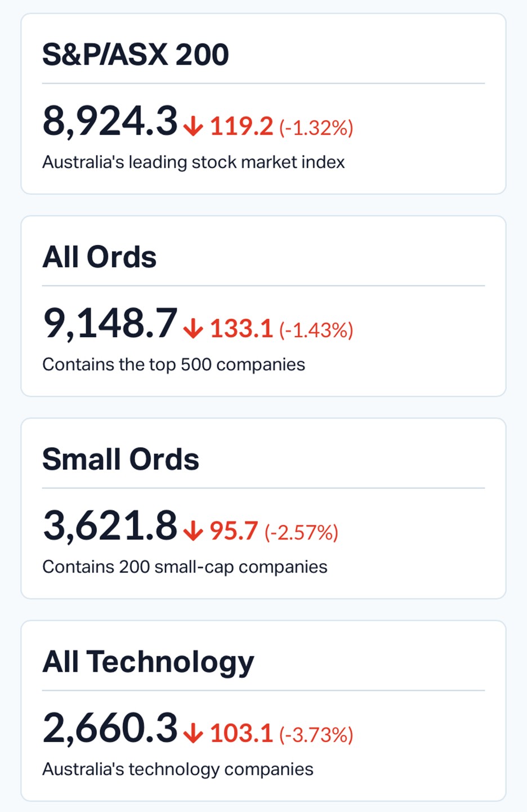Click the All Technology red down arrow

click(193, 733)
